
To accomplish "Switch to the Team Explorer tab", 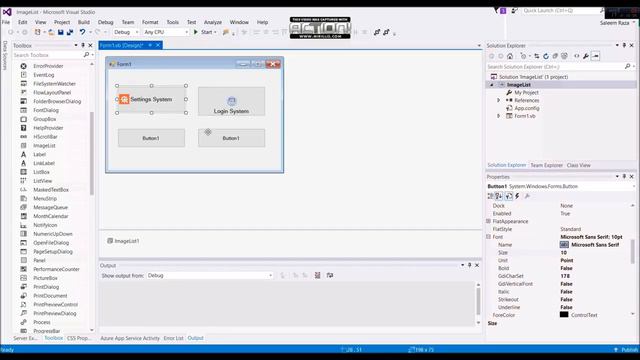I will tap(547, 165).
